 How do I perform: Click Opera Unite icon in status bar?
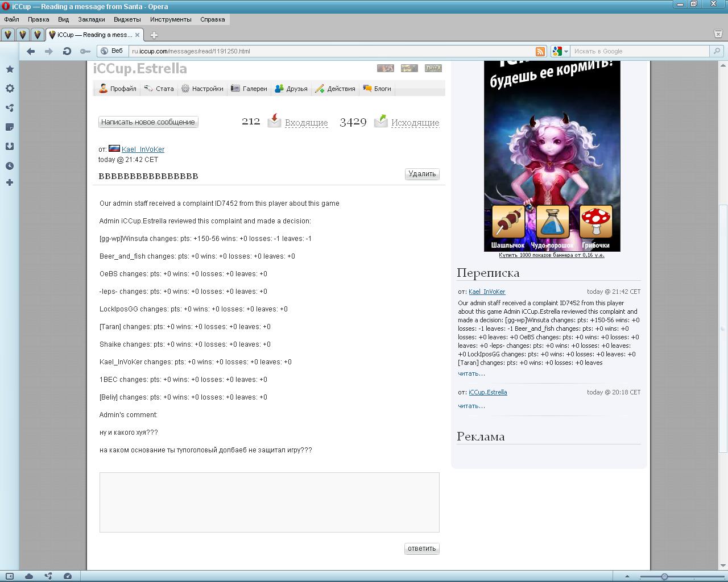[48, 576]
